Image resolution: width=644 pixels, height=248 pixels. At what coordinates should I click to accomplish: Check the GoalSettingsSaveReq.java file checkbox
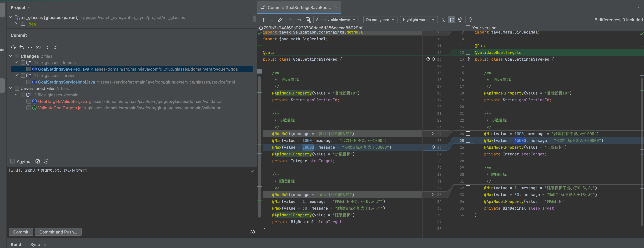click(29, 69)
